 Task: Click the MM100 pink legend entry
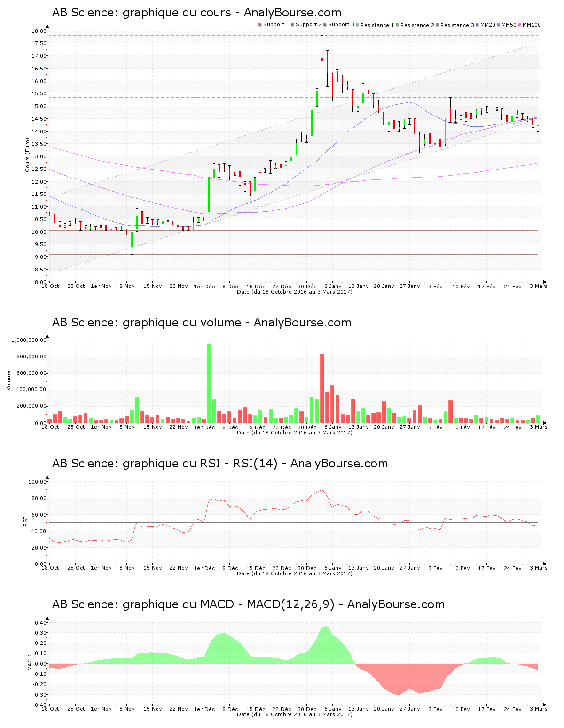pyautogui.click(x=529, y=25)
